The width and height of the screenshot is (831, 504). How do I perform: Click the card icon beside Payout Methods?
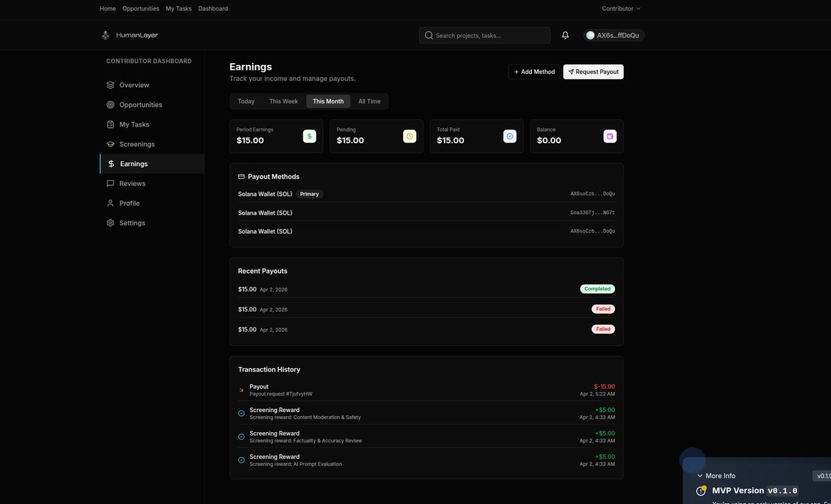[x=241, y=177]
